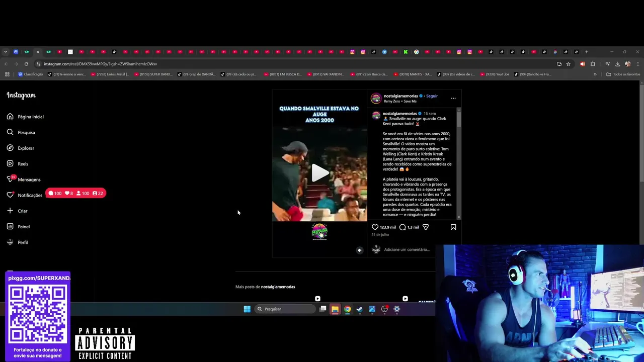Open a new Chrome tab
Screen dimensions: 644x362
click(x=587, y=52)
